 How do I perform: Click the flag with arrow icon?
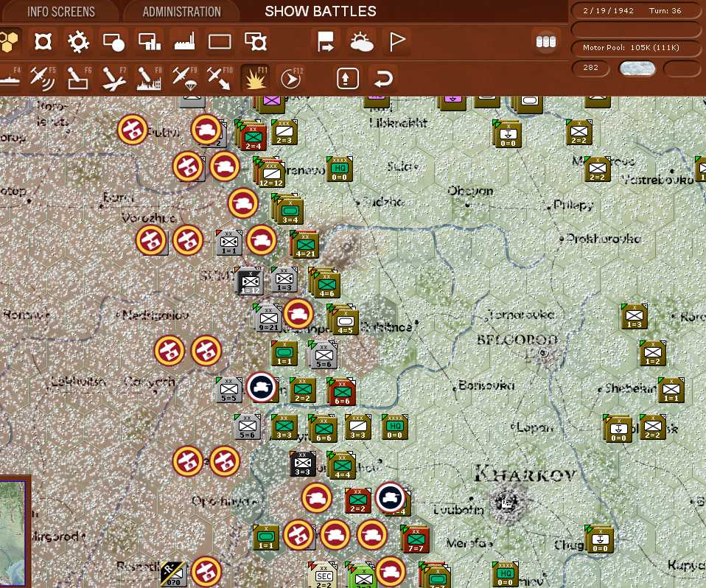[326, 42]
